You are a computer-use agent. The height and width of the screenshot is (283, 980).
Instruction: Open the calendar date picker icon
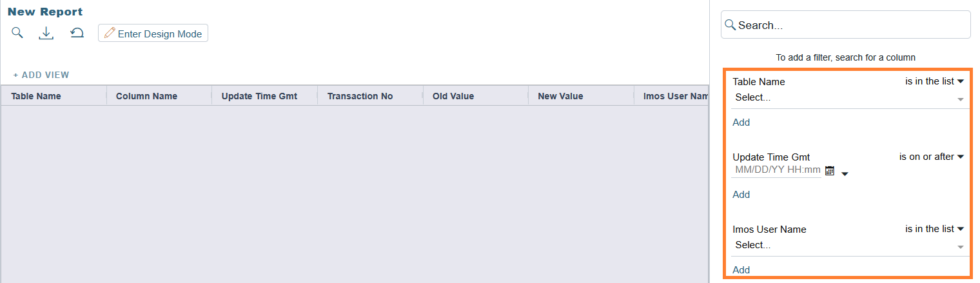830,171
